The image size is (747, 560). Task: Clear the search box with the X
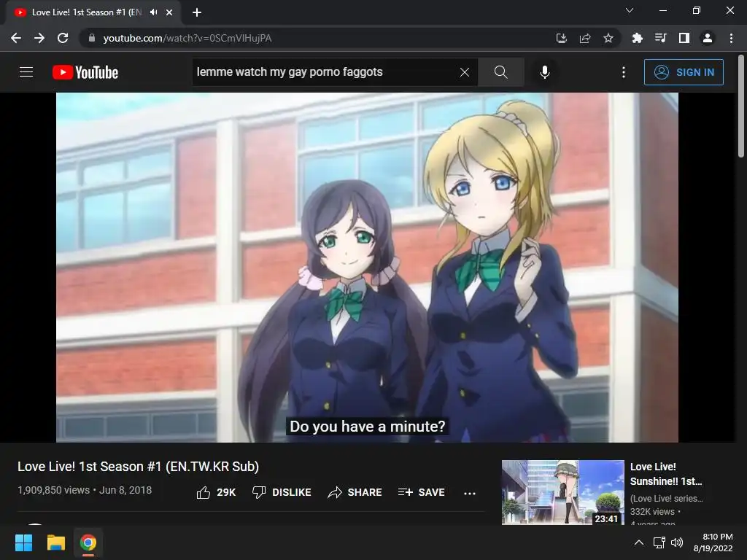click(465, 72)
